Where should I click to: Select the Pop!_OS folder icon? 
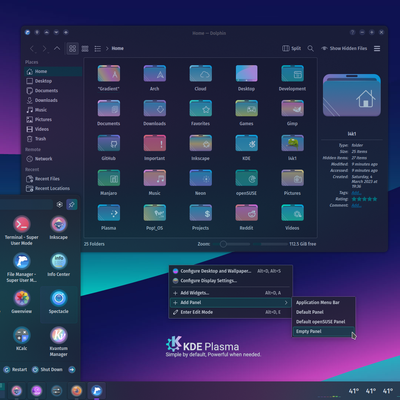point(155,213)
